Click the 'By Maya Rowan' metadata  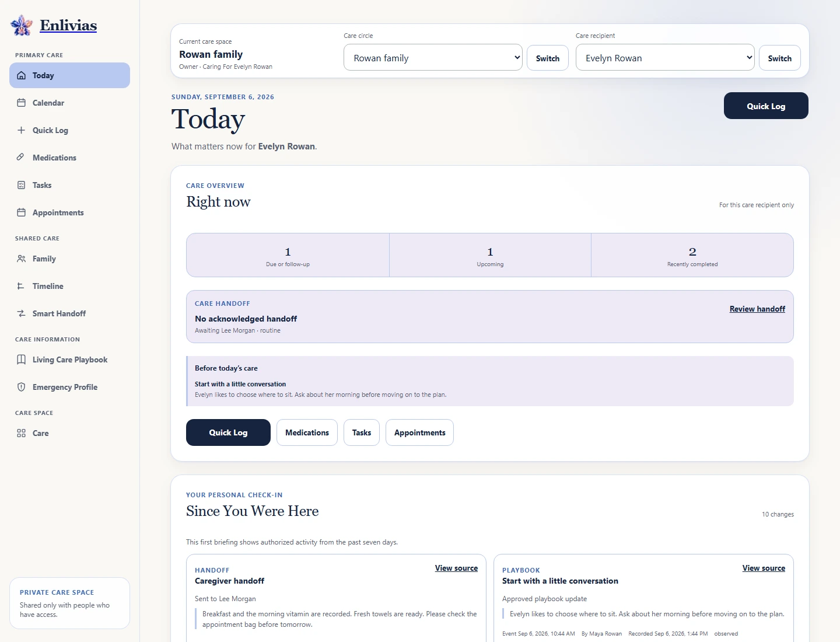click(x=601, y=634)
